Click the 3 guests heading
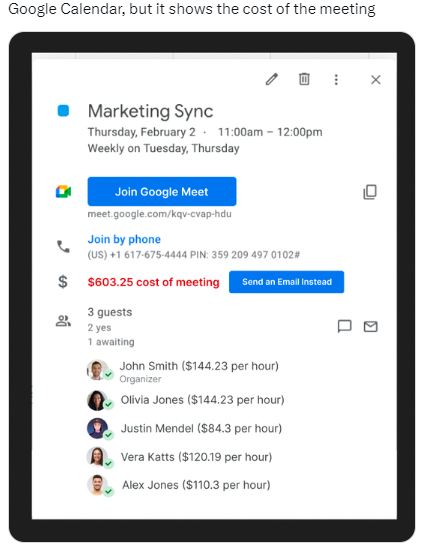The width and height of the screenshot is (421, 546). tap(110, 312)
